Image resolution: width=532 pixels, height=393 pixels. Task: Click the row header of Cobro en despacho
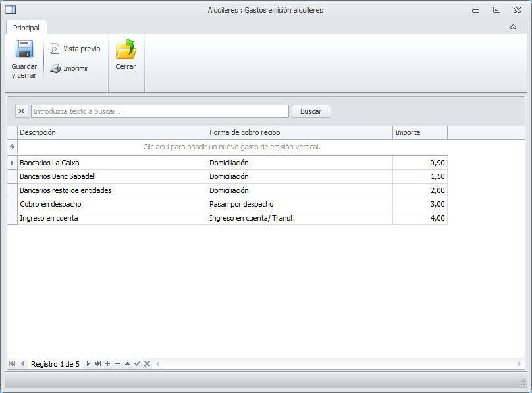[x=13, y=205]
